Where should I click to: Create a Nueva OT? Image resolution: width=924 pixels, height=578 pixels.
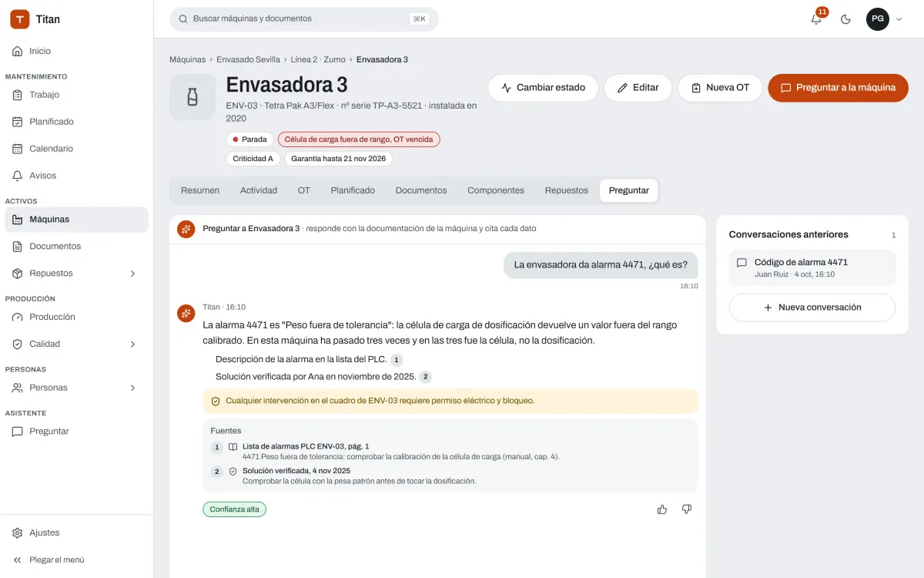[720, 88]
